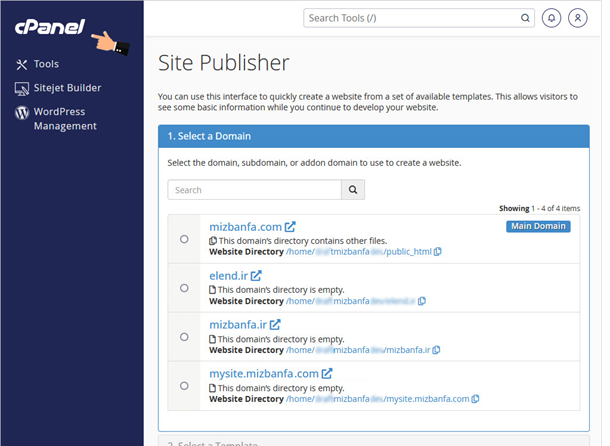Click the '1. Select a Domain' header
This screenshot has width=610, height=446.
coord(373,136)
